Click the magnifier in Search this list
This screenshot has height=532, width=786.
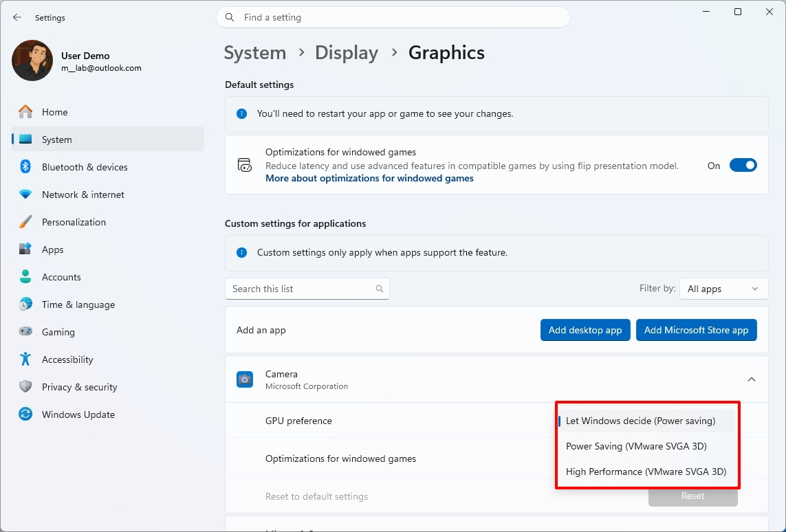[380, 289]
